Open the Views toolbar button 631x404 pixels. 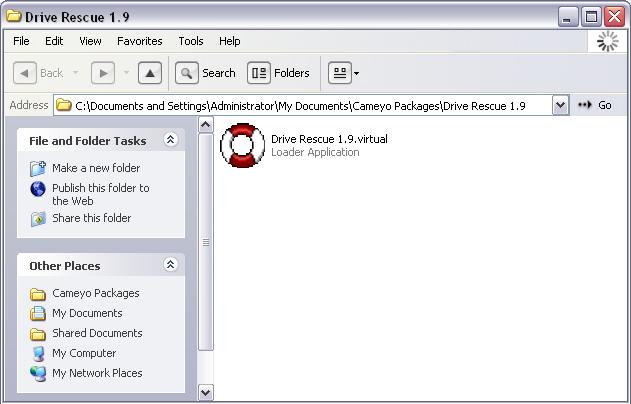coord(340,73)
